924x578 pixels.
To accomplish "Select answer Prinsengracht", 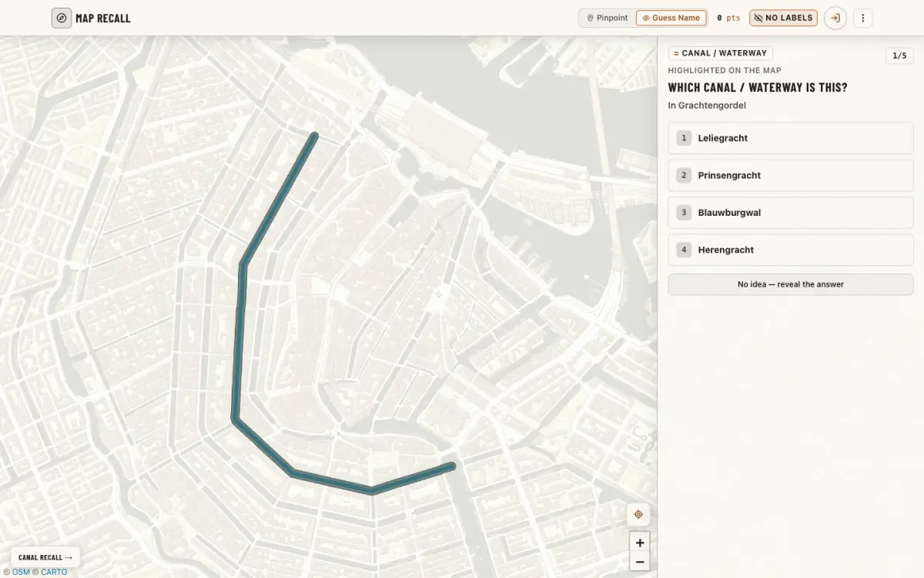I will (791, 175).
